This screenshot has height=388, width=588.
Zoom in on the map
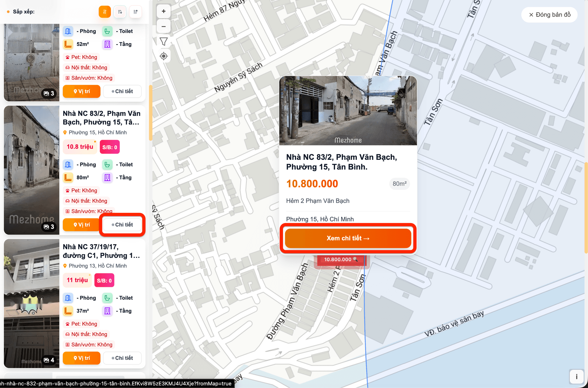(x=164, y=11)
